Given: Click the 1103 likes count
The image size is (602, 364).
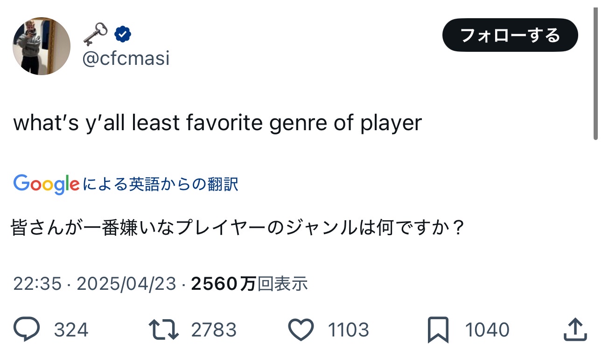Looking at the screenshot, I should (x=349, y=330).
